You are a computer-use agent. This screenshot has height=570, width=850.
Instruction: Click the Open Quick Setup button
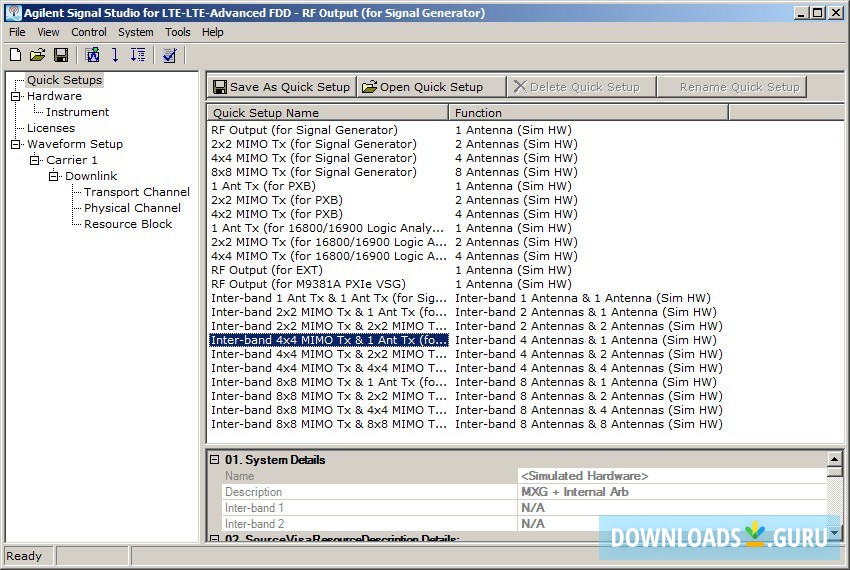[422, 87]
